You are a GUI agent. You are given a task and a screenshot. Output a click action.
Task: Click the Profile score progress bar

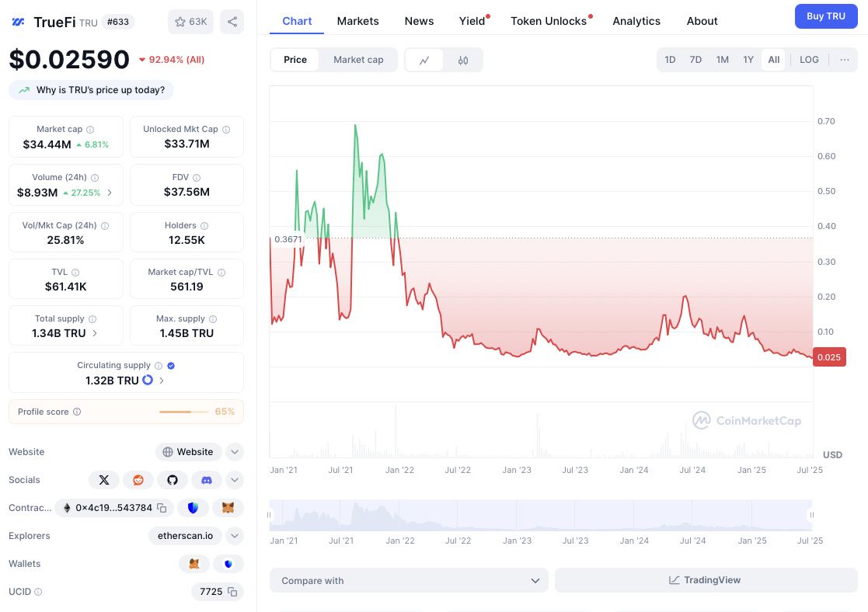[184, 412]
